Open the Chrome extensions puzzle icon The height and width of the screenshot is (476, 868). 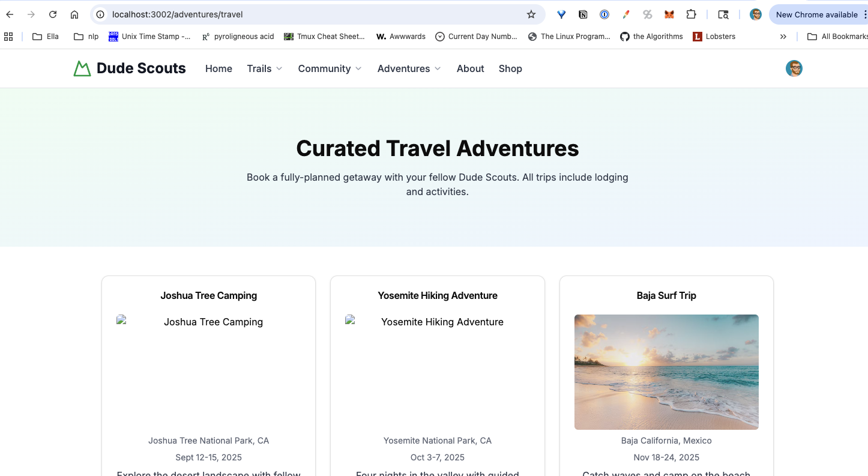[x=692, y=14]
